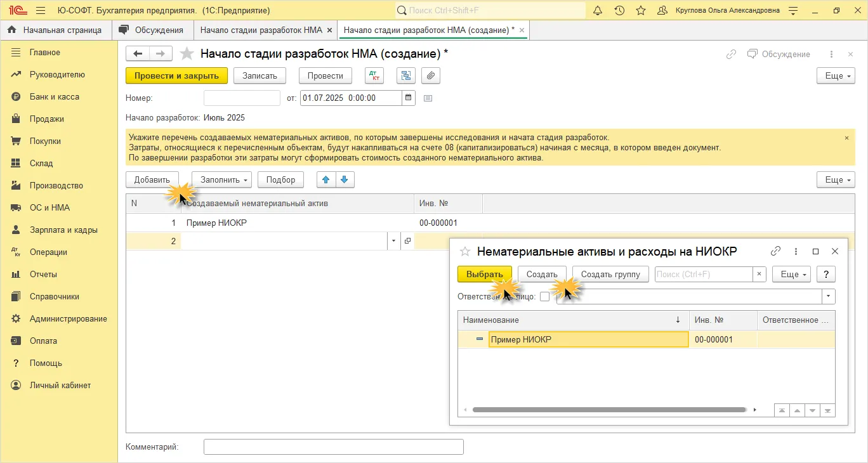Click the Записать button

tap(260, 75)
